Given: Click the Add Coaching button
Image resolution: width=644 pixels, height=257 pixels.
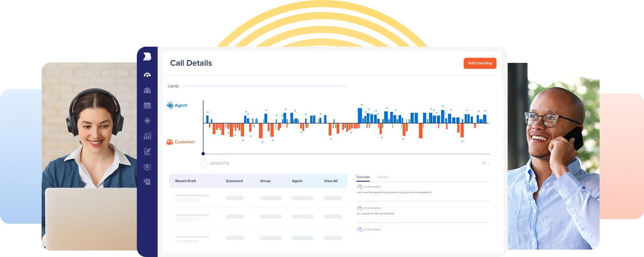Looking at the screenshot, I should pos(480,63).
